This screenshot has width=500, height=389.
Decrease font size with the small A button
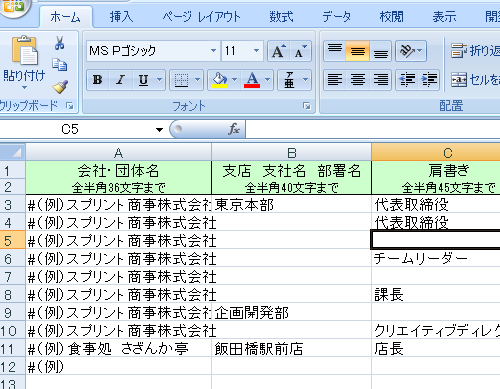click(x=300, y=51)
